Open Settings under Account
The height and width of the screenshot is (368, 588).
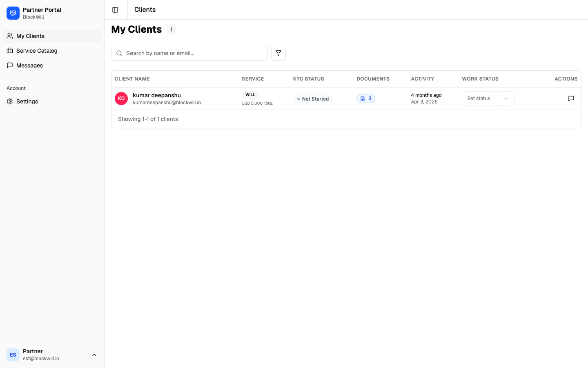tap(52, 101)
